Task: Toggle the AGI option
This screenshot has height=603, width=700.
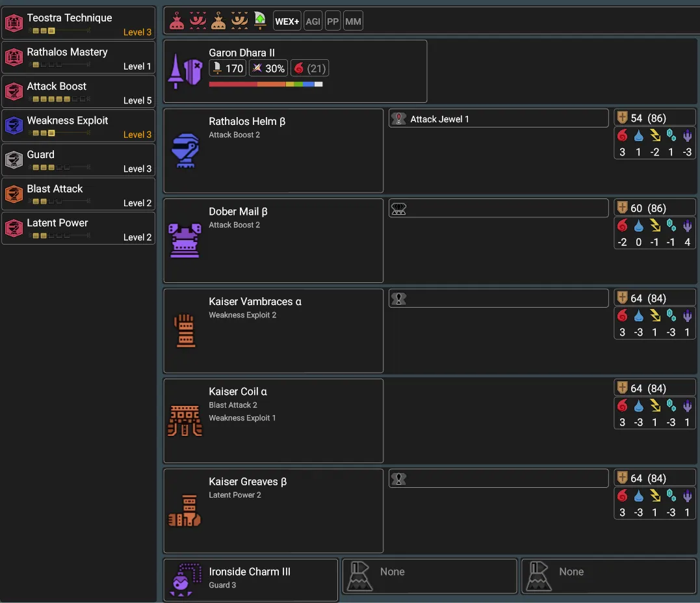Action: pos(313,21)
